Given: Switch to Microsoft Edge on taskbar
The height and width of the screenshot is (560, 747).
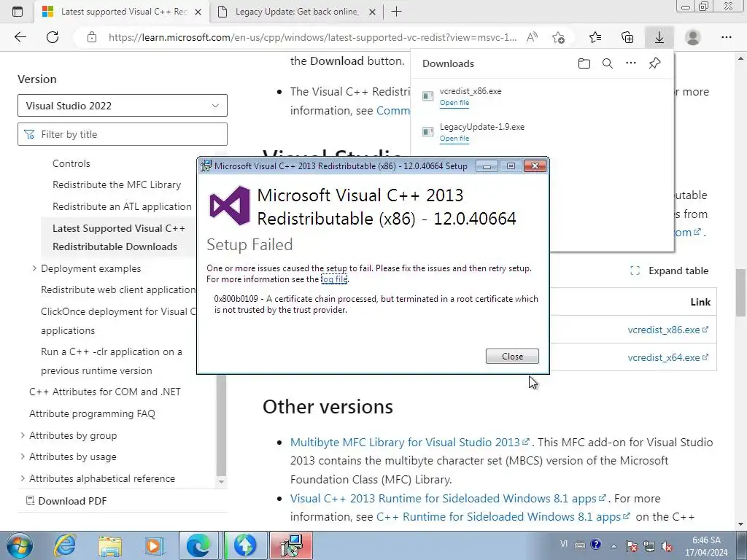Looking at the screenshot, I should (198, 545).
